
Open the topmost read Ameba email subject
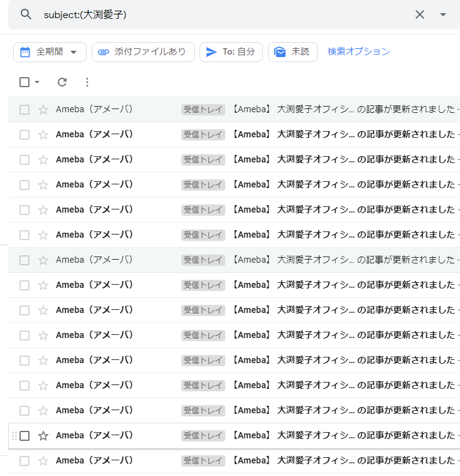[x=343, y=109]
